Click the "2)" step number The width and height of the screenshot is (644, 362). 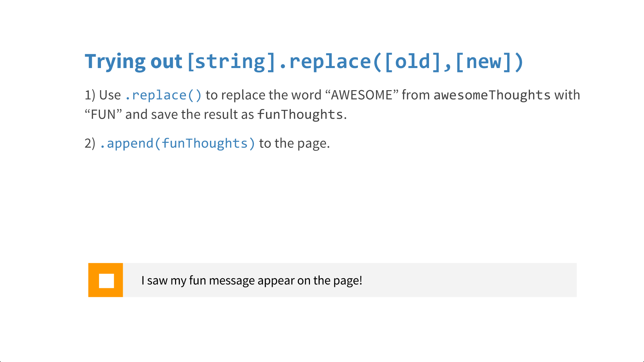tap(90, 143)
